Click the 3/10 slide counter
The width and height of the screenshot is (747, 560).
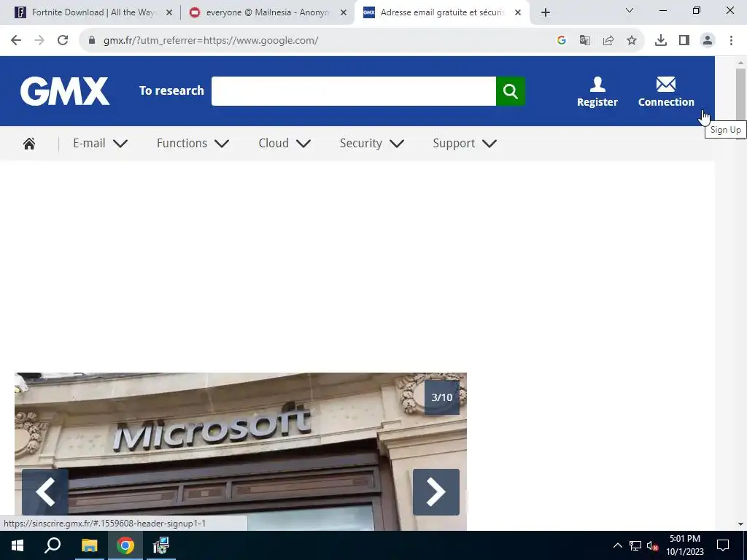click(441, 397)
